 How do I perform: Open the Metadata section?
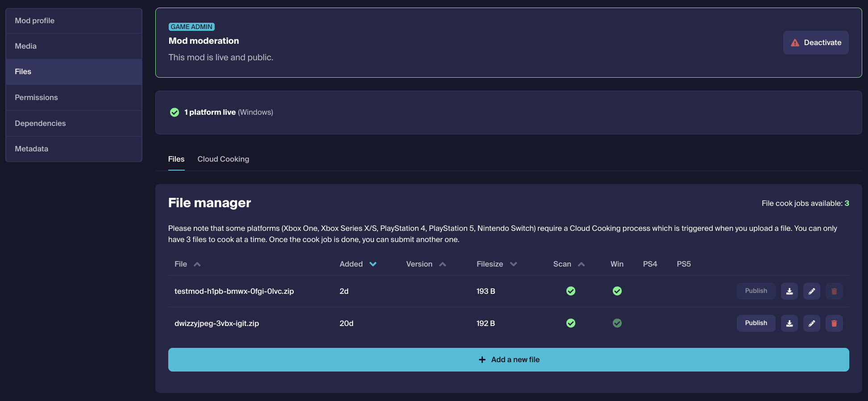(x=74, y=149)
